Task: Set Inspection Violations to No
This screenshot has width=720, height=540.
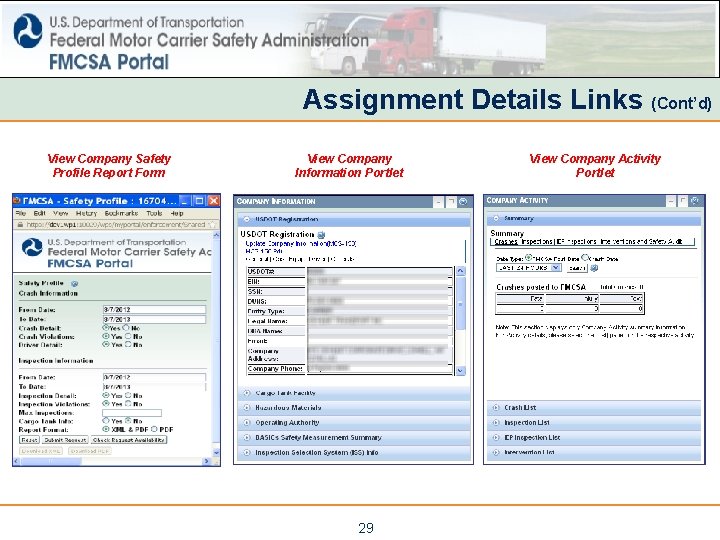Action: (x=128, y=404)
